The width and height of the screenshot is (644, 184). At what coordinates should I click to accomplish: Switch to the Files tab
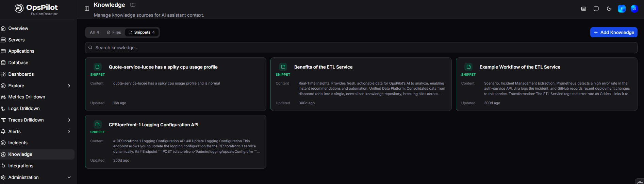(114, 32)
